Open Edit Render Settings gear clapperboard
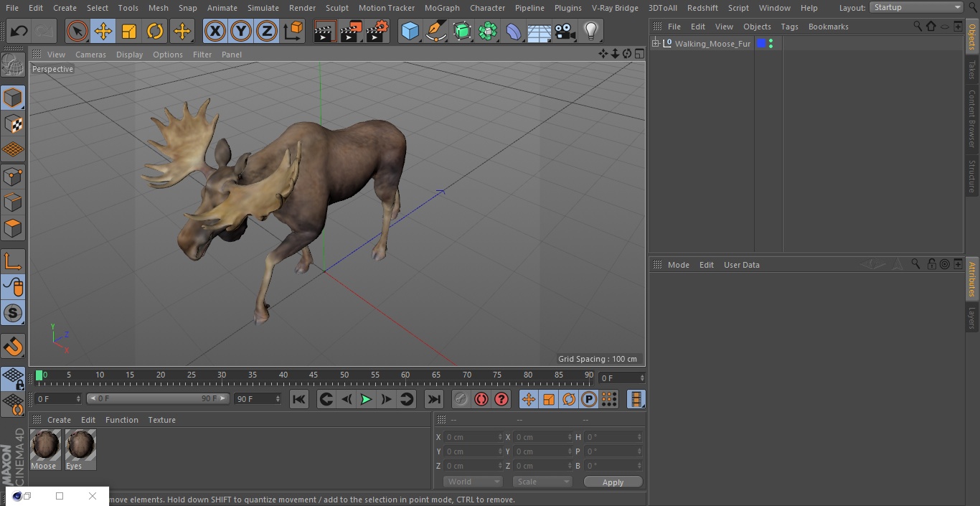Screen dimensions: 980x506 tap(377, 31)
